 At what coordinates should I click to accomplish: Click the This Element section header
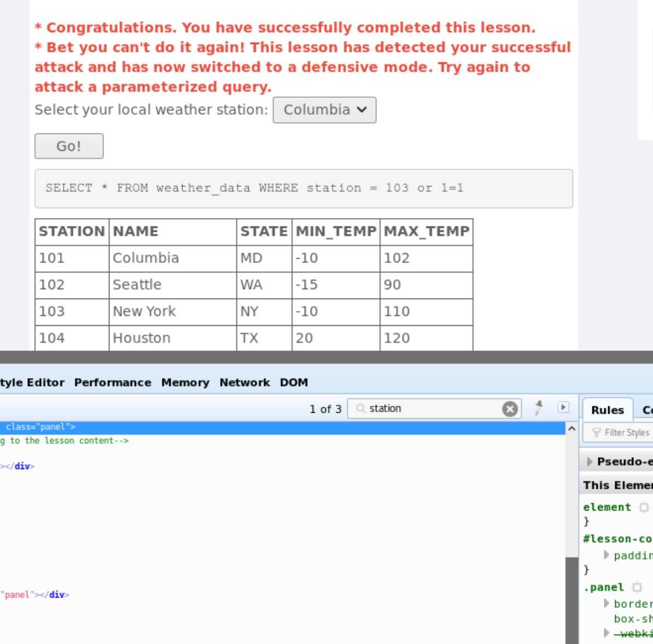[616, 485]
